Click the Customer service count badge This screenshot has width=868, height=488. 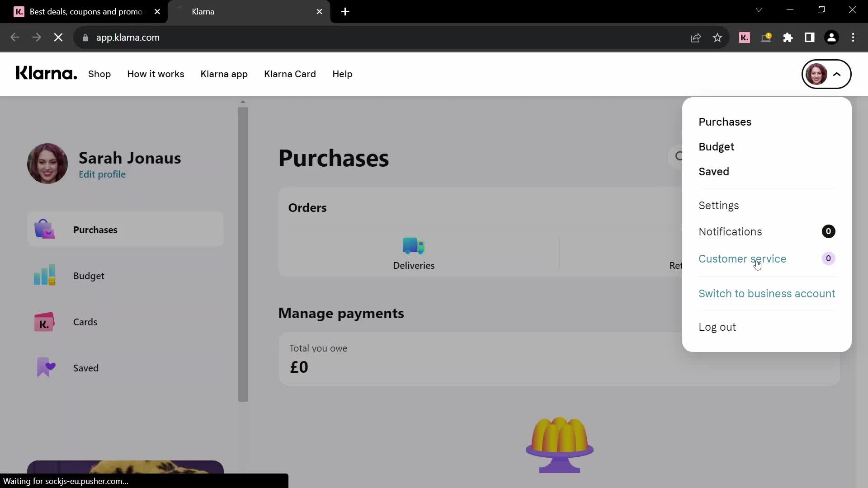(x=828, y=258)
